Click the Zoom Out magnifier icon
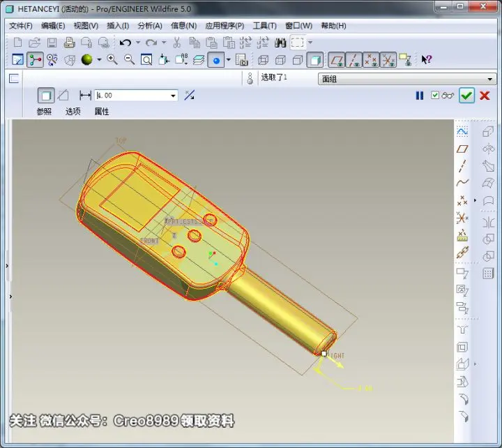 (x=130, y=59)
